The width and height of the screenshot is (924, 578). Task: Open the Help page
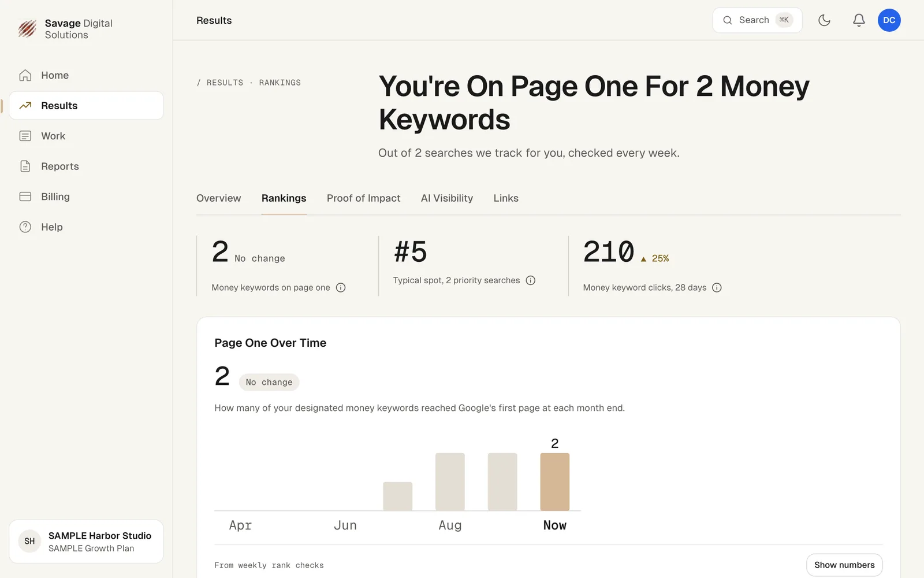[86, 227]
